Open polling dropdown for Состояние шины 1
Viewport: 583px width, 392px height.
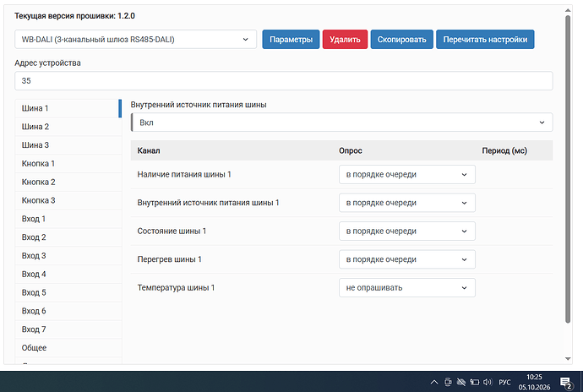pos(407,231)
